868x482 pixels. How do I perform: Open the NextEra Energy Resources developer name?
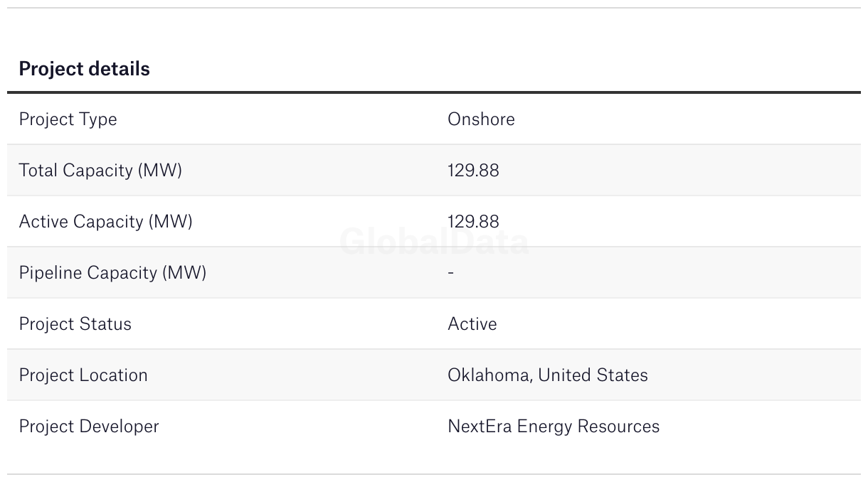click(554, 427)
